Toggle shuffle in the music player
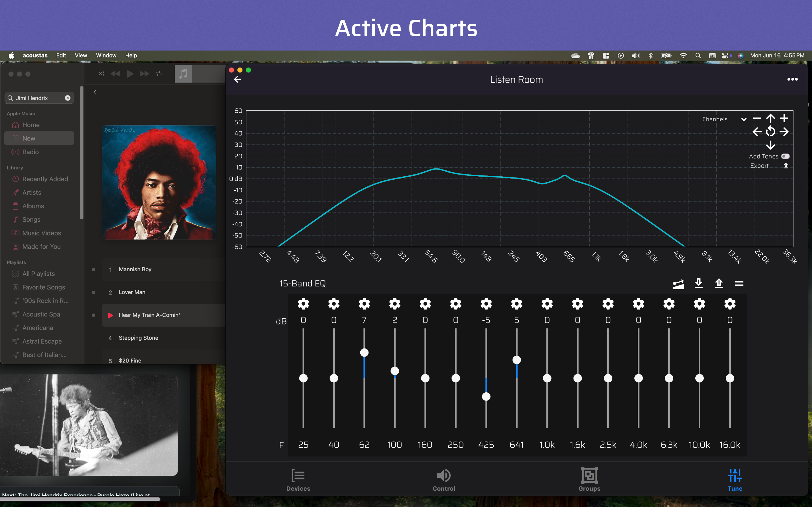Viewport: 812px width, 507px height. (x=101, y=74)
